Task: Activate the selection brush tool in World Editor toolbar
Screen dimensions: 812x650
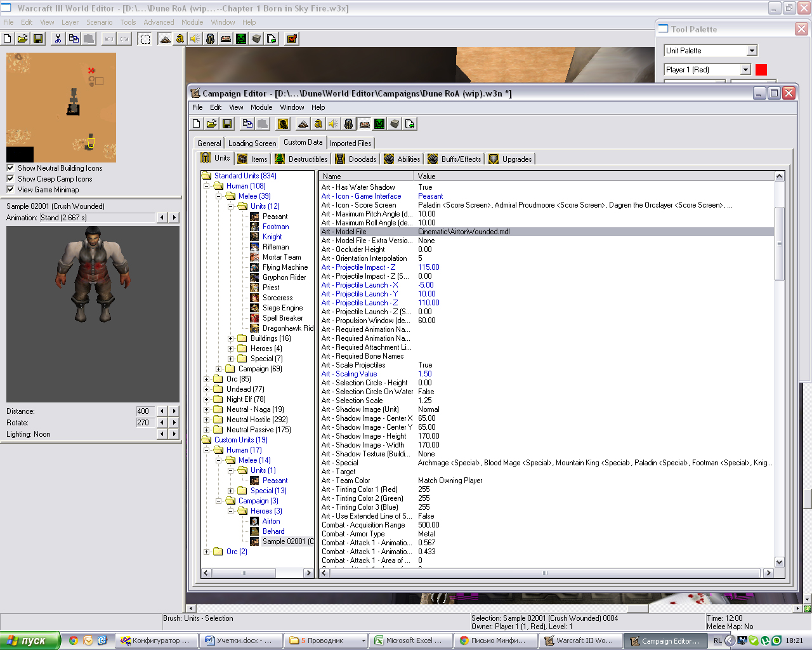Action: point(145,39)
